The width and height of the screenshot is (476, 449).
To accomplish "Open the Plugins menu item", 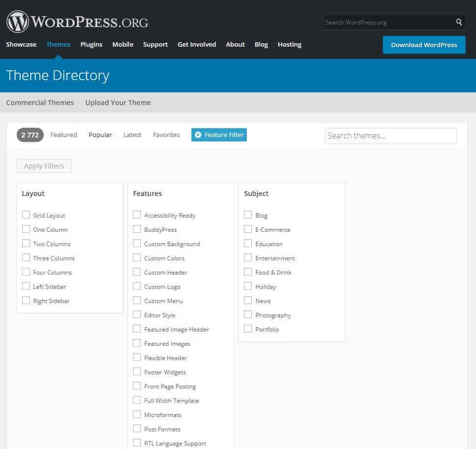I will click(91, 44).
